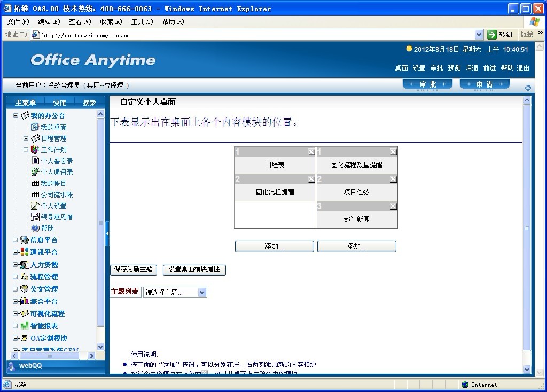
Task: Click the 设置桌面模块属性 button
Action: [194, 270]
